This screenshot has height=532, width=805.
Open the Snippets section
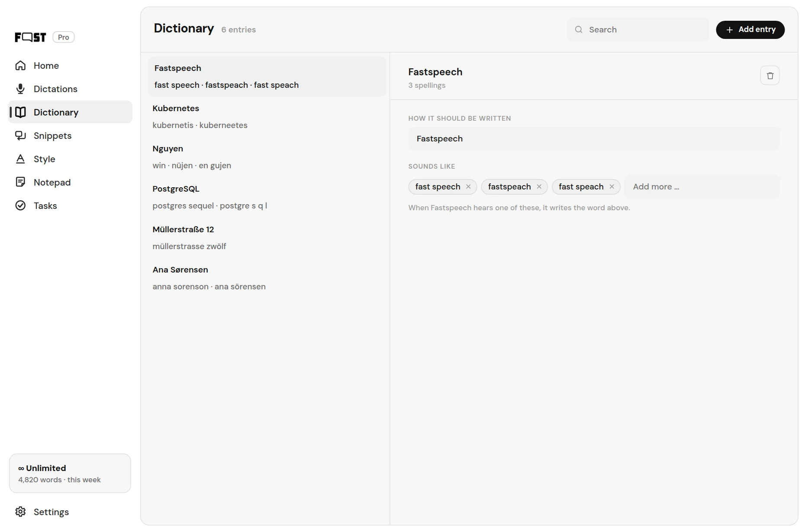pos(71,136)
